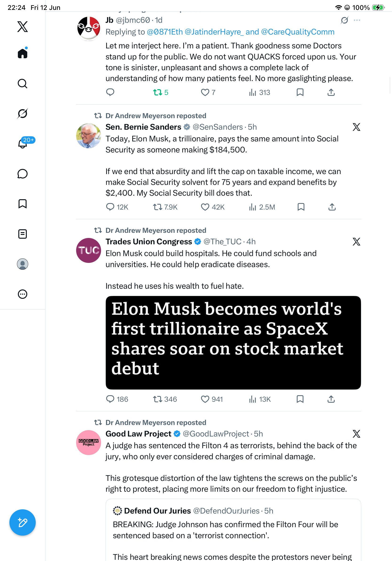Open messages chat bubble in sidebar

(x=23, y=174)
